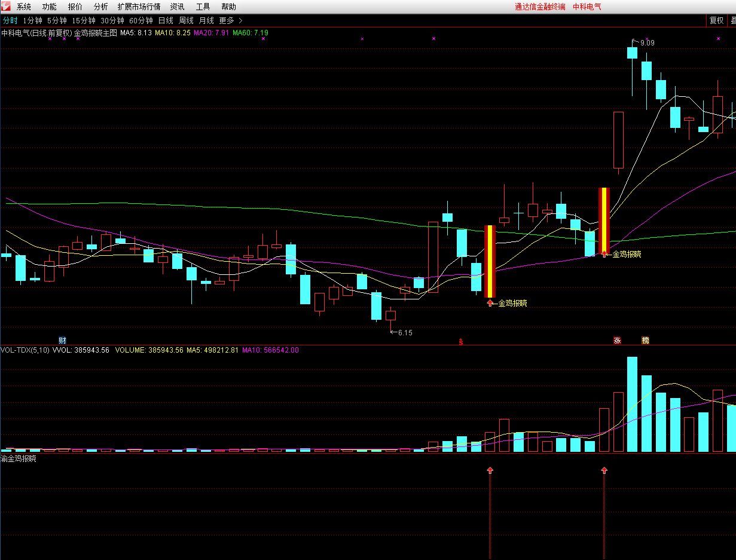Viewport: 736px width, 560px height.
Task: Click the VVOL: 385943.56 value
Action: [x=81, y=350]
